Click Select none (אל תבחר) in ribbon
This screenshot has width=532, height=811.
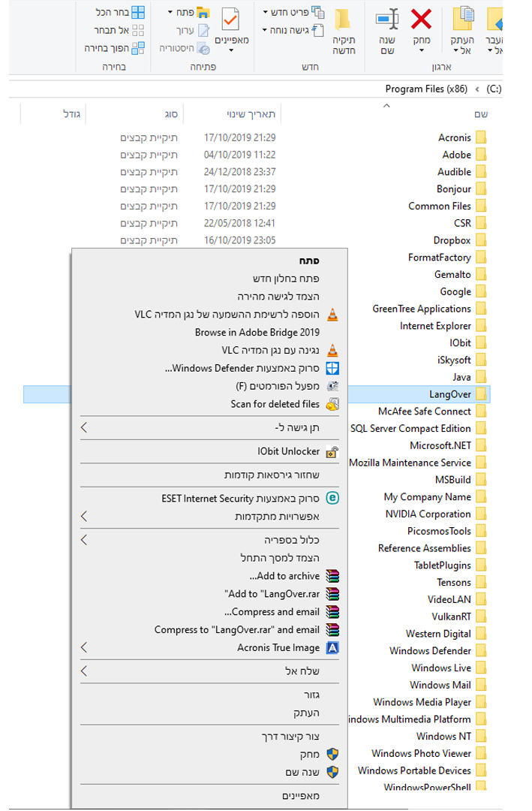[138, 30]
